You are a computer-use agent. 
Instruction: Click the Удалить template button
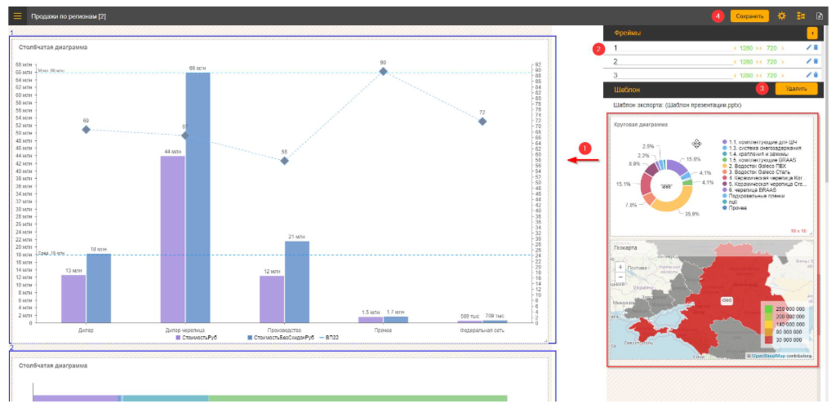(796, 89)
